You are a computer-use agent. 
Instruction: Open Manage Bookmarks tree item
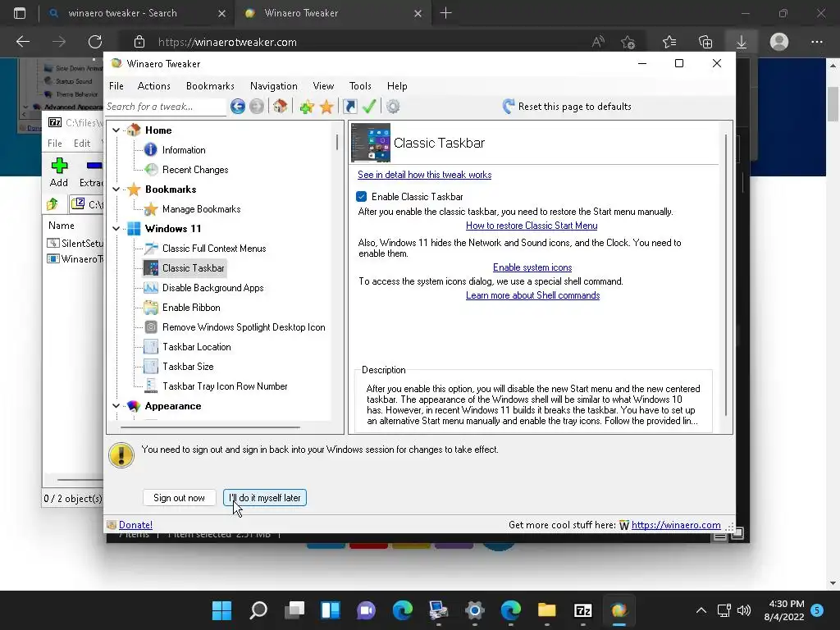click(202, 209)
